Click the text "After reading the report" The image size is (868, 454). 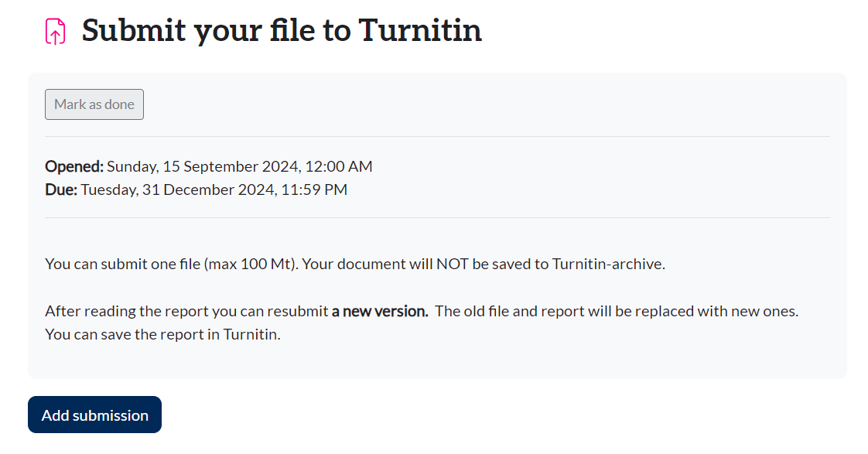[125, 312]
